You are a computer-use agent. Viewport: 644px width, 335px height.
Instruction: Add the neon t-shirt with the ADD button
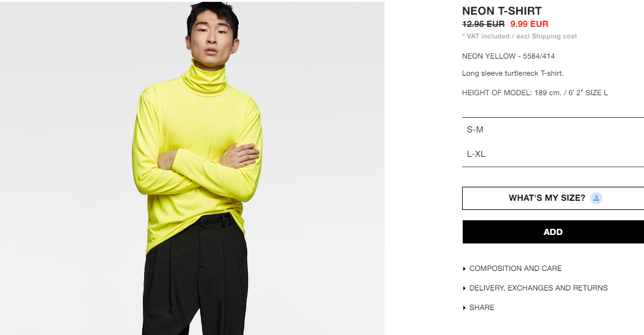pos(553,232)
